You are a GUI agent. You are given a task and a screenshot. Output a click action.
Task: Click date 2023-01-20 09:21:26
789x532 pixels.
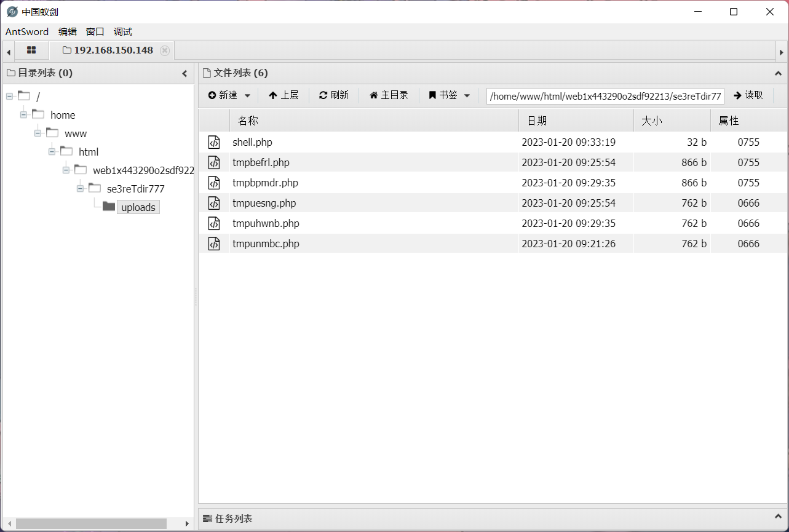click(569, 244)
